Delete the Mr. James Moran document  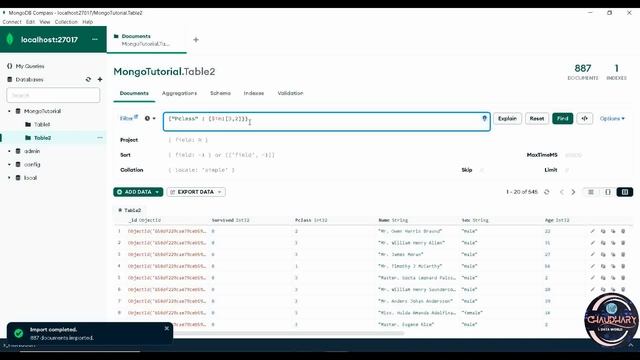[623, 254]
